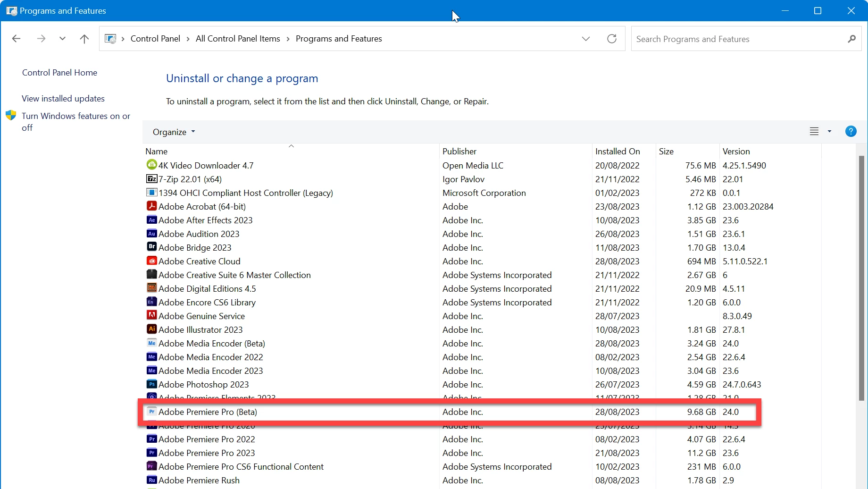Select the Adobe Photoshop 2023 entry
Image resolution: width=868 pixels, height=489 pixels.
click(x=203, y=385)
